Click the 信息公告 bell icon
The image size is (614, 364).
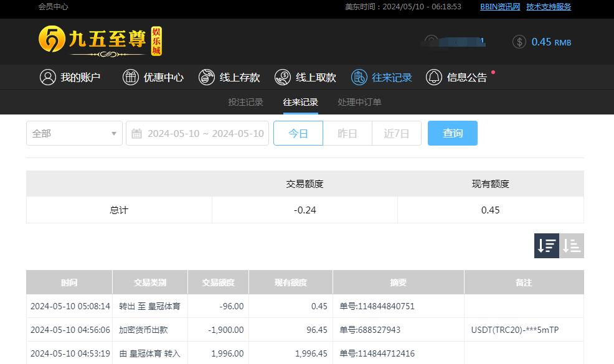tap(434, 77)
